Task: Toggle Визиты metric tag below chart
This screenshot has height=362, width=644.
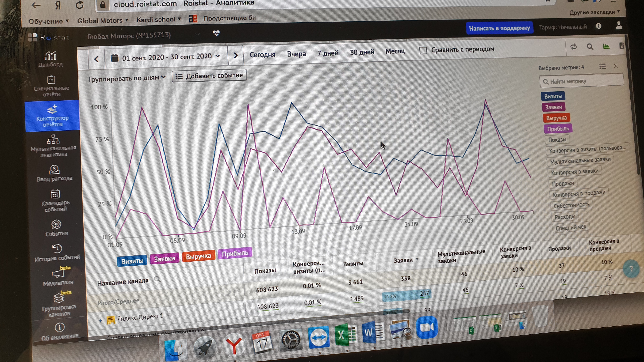Action: pyautogui.click(x=132, y=261)
